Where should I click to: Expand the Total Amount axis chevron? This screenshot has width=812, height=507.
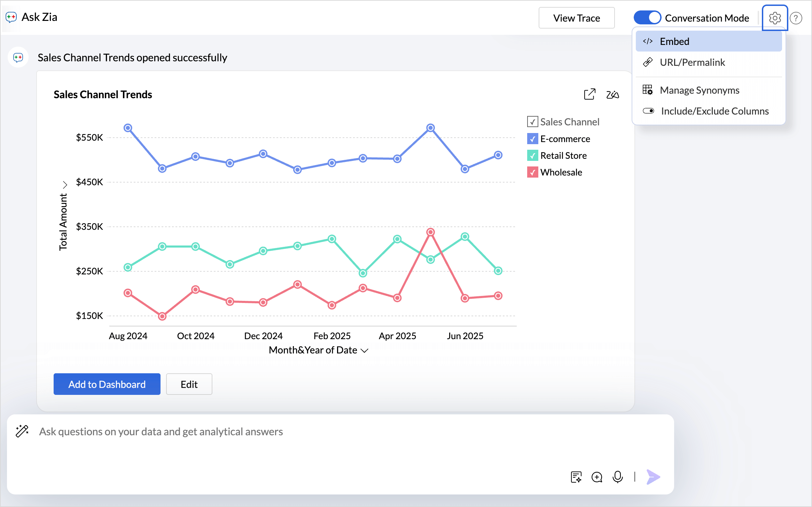tap(65, 184)
